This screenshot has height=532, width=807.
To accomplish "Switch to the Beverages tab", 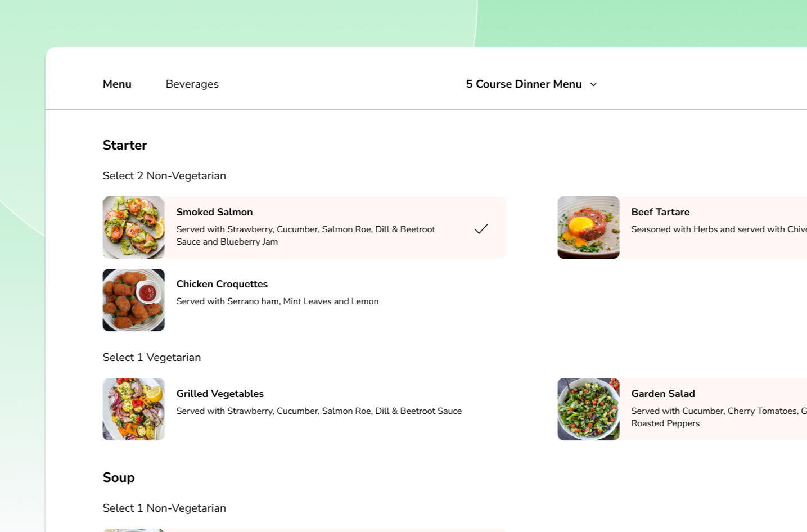I will pos(192,84).
